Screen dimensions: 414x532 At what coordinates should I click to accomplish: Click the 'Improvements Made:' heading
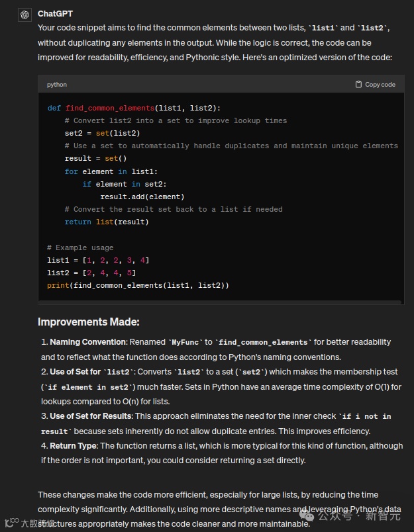tap(89, 322)
